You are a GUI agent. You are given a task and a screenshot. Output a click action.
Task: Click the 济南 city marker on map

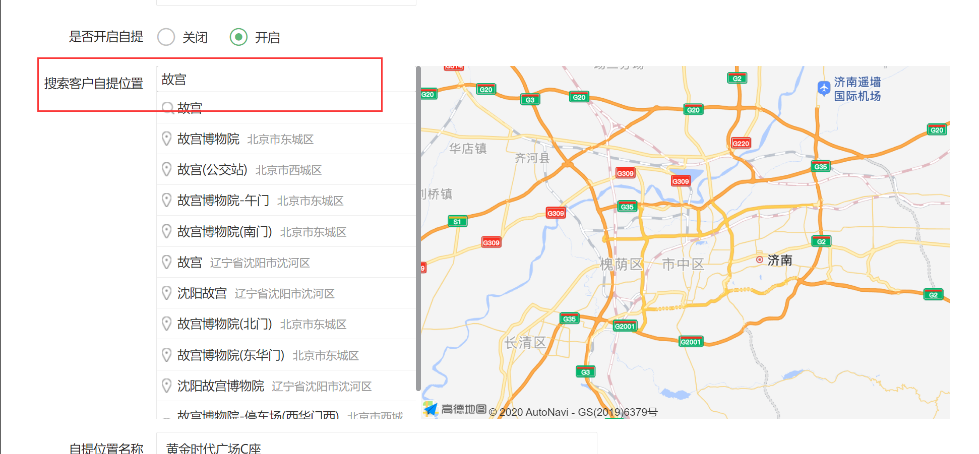759,259
